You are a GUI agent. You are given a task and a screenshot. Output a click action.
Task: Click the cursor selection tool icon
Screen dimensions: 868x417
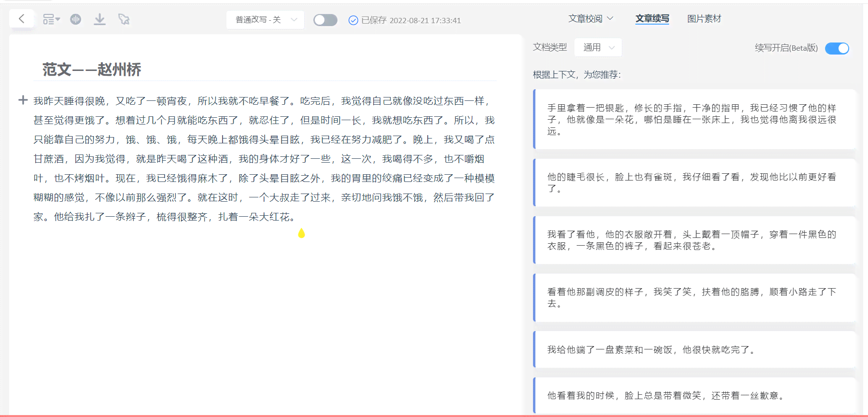[124, 19]
